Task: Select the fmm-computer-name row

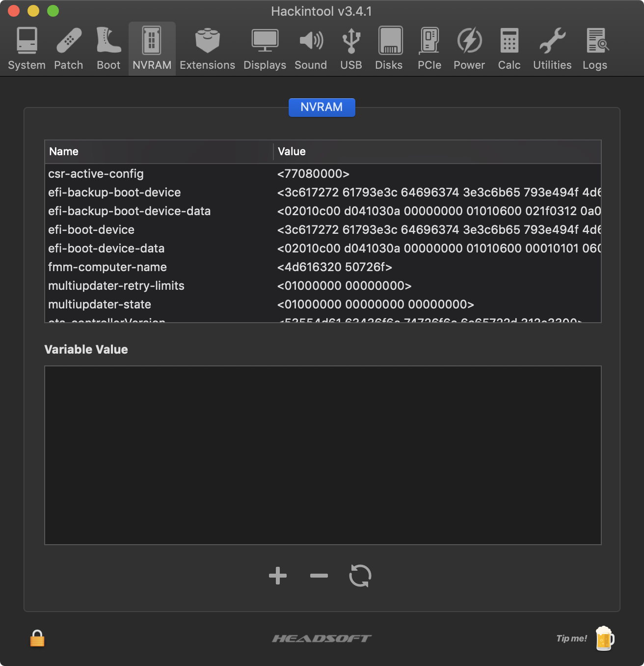Action: [x=323, y=267]
